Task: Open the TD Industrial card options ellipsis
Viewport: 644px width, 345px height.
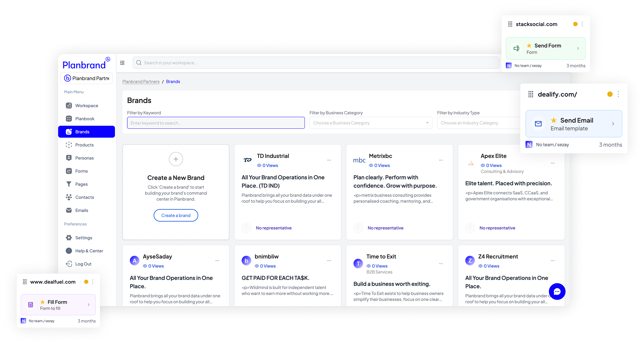Action: [329, 160]
